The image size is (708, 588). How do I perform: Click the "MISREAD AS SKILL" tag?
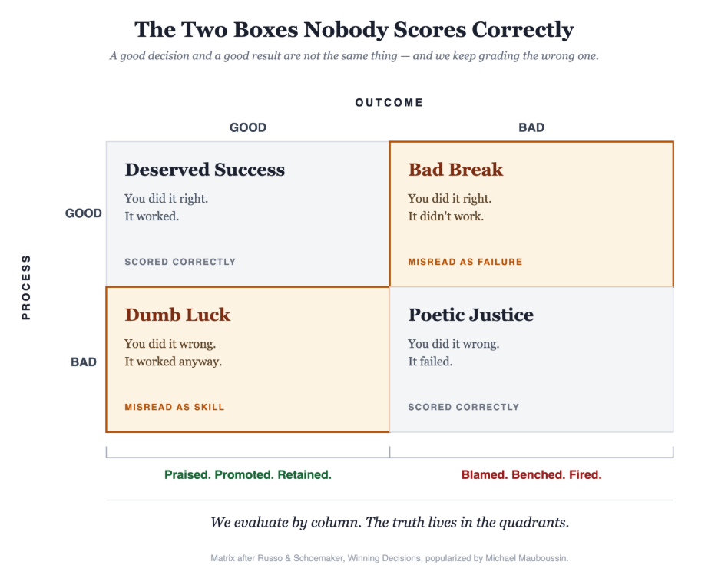pos(174,407)
